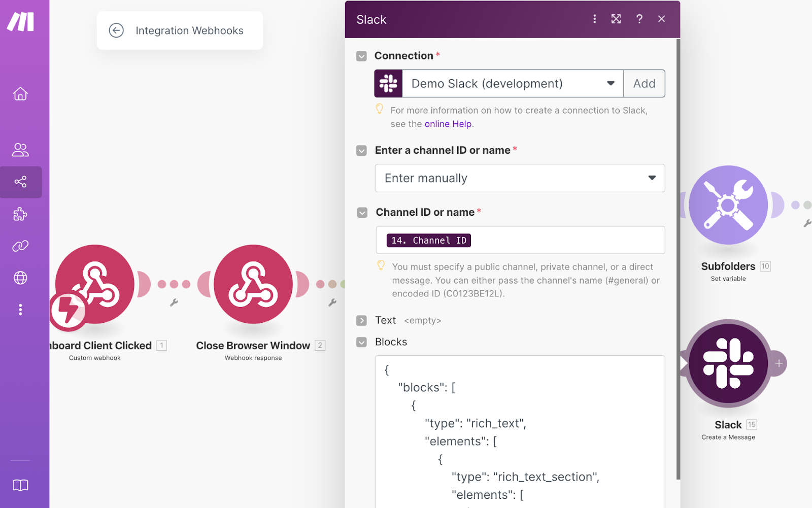Click the wrench under the Client Clicked connector
Viewport: 812px width, 508px height.
(174, 302)
